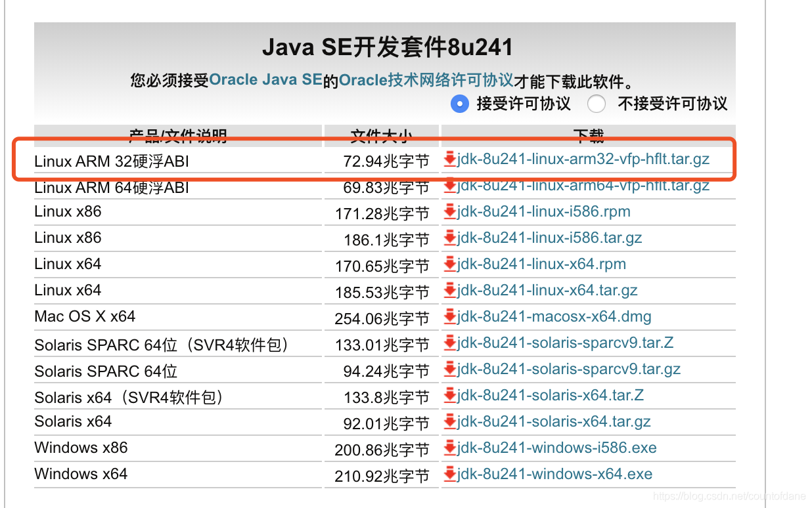Click download arrow icon for linux-arm32 row
Screen dimensions: 812x508
[450, 159]
